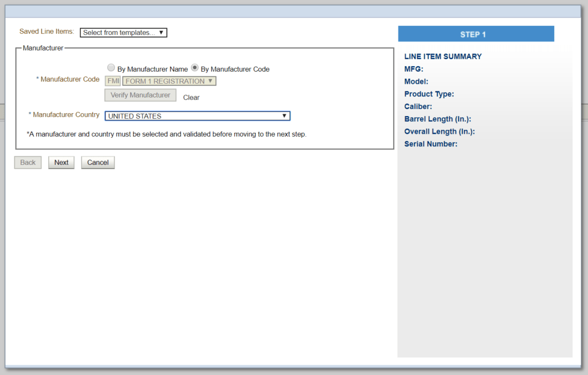Click the Serial Number: summary label
588x375 pixels.
(x=431, y=144)
